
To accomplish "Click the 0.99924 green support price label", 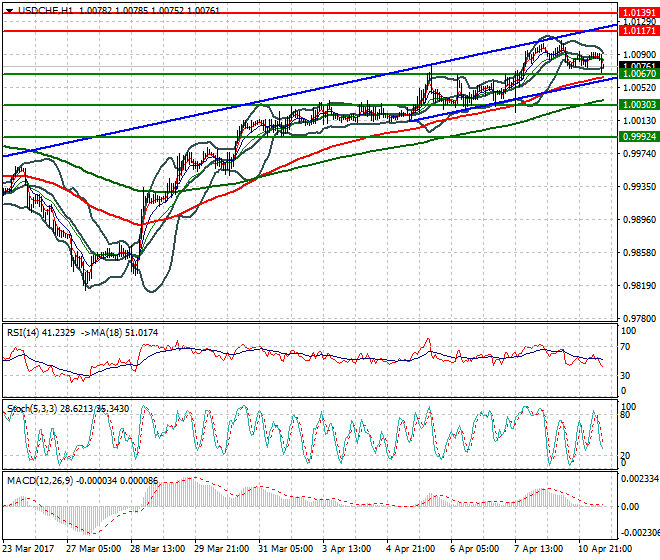I will [639, 137].
